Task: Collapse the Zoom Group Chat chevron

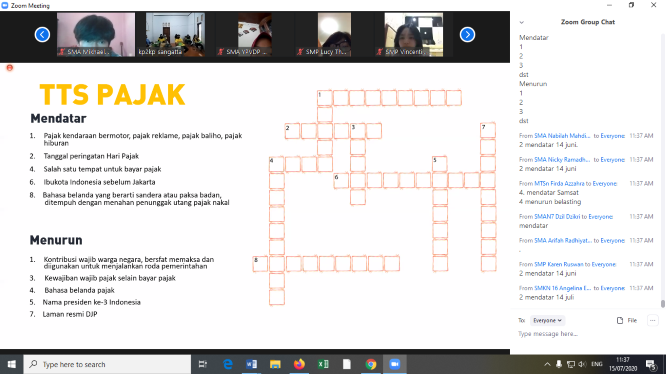Action: pyautogui.click(x=522, y=22)
